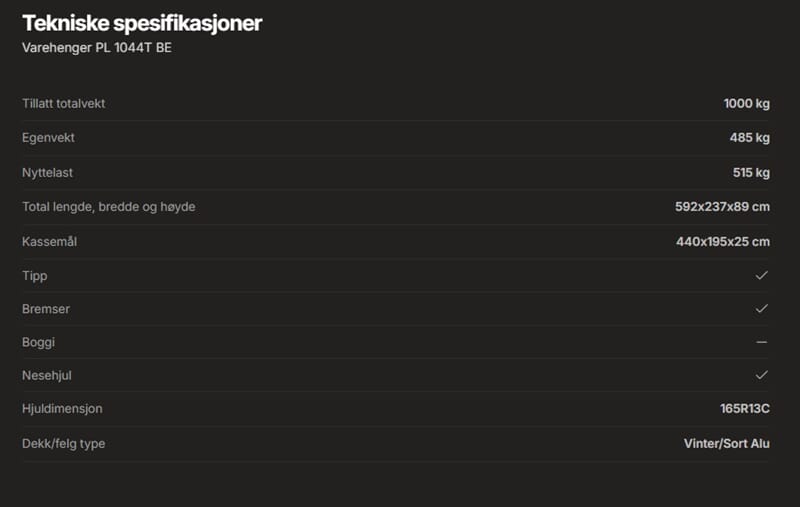Click the Bremser checkmark icon

pos(761,309)
